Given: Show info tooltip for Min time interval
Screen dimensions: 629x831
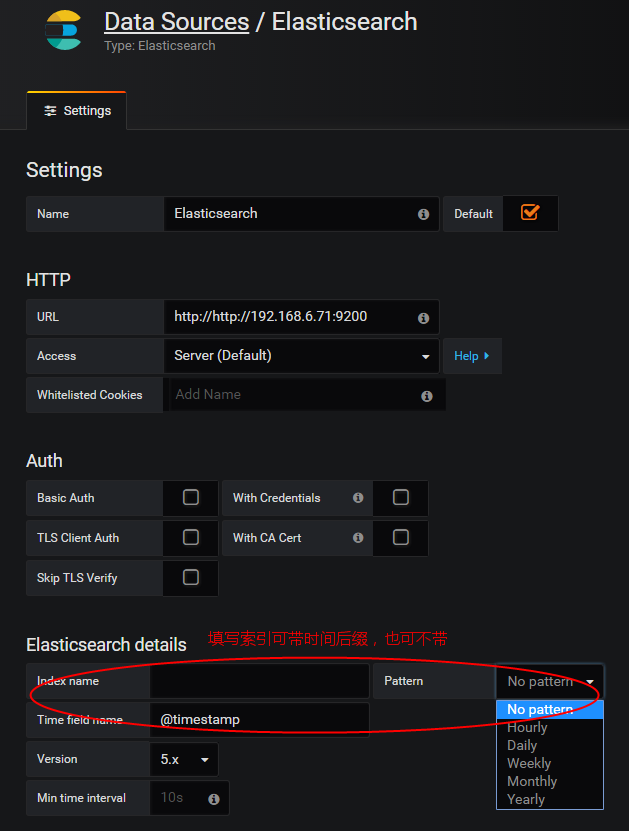Looking at the screenshot, I should coord(214,799).
